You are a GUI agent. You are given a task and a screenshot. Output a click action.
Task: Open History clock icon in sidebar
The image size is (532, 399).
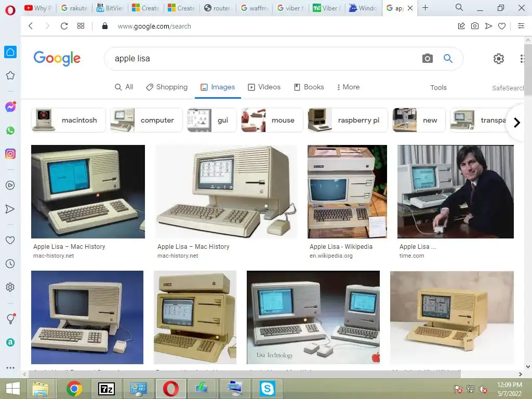coord(10,263)
